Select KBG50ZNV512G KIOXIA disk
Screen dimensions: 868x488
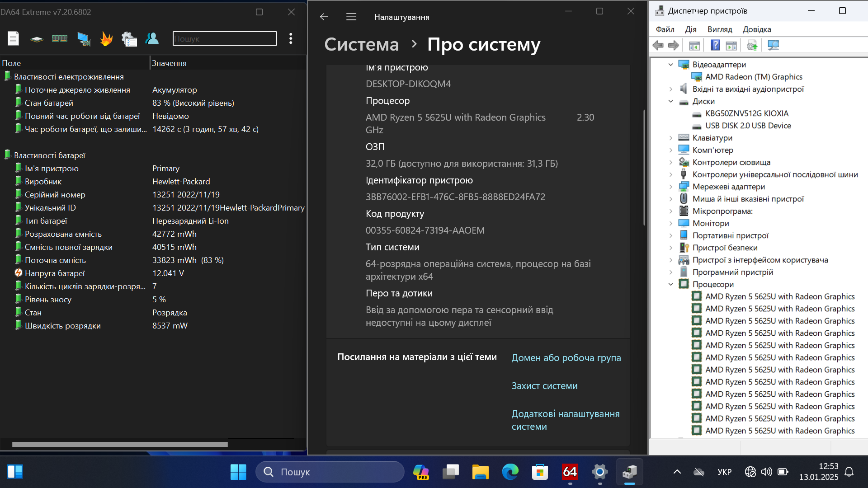tap(747, 113)
